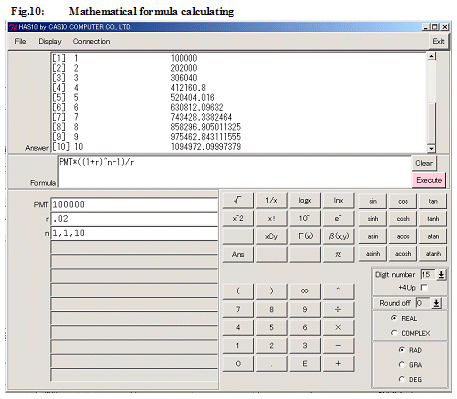
Task: Open the Display menu
Action: [50, 41]
